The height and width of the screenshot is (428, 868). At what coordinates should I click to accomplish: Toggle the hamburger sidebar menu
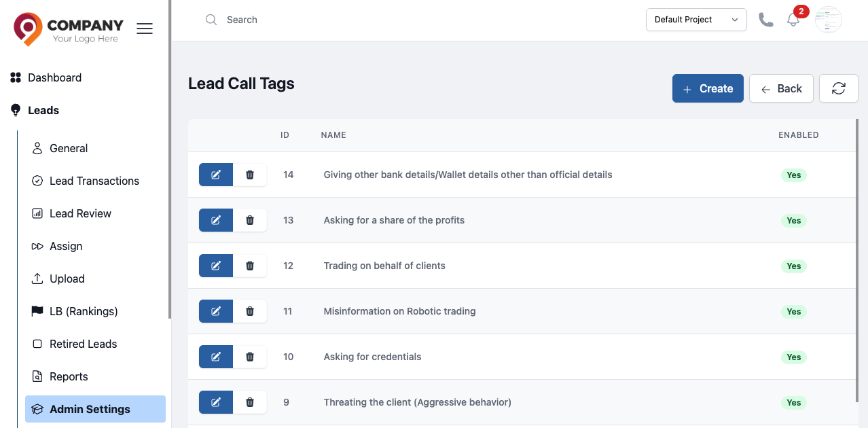[x=145, y=29]
